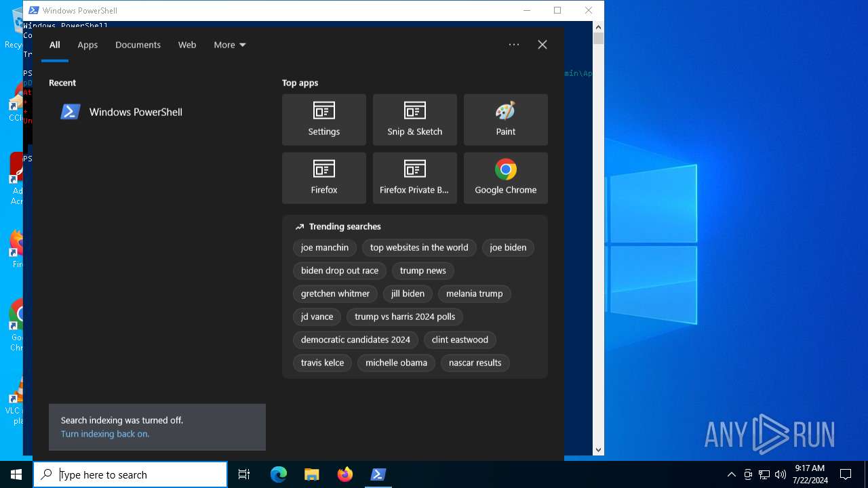Switch to Apps search tab
868x488 pixels.
(87, 45)
